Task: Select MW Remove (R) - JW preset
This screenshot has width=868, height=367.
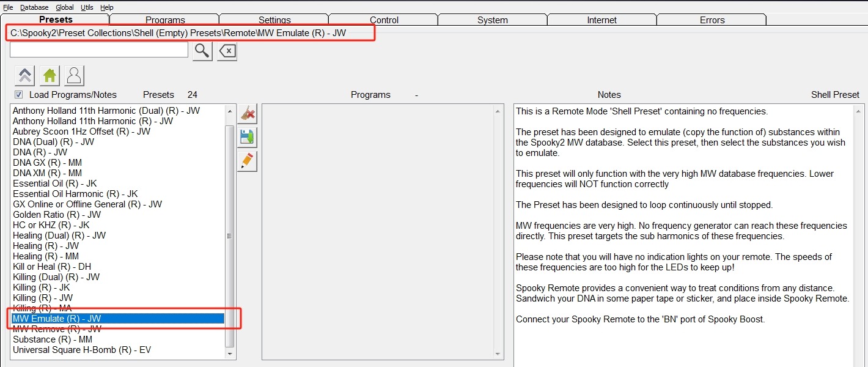Action: 57,329
